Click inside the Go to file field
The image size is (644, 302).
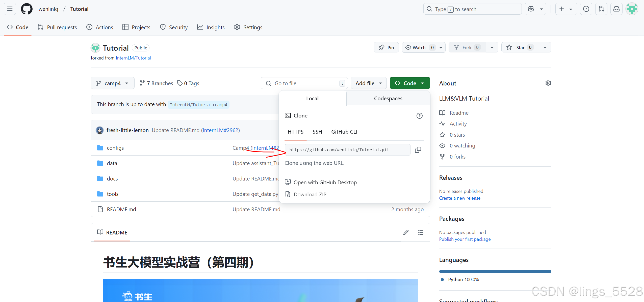tap(303, 83)
